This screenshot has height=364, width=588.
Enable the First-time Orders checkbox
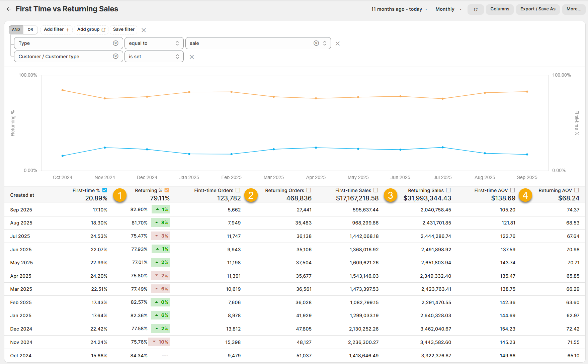238,190
